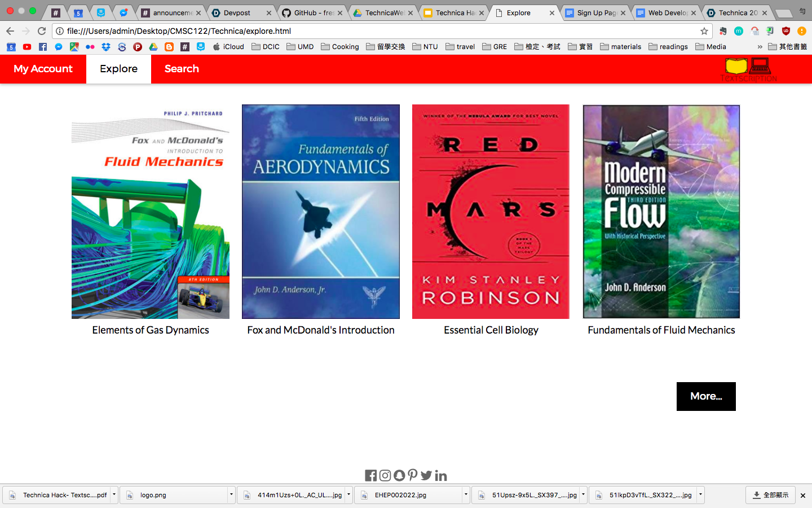
Task: Open the Google Drive bookmark icon
Action: (153, 47)
